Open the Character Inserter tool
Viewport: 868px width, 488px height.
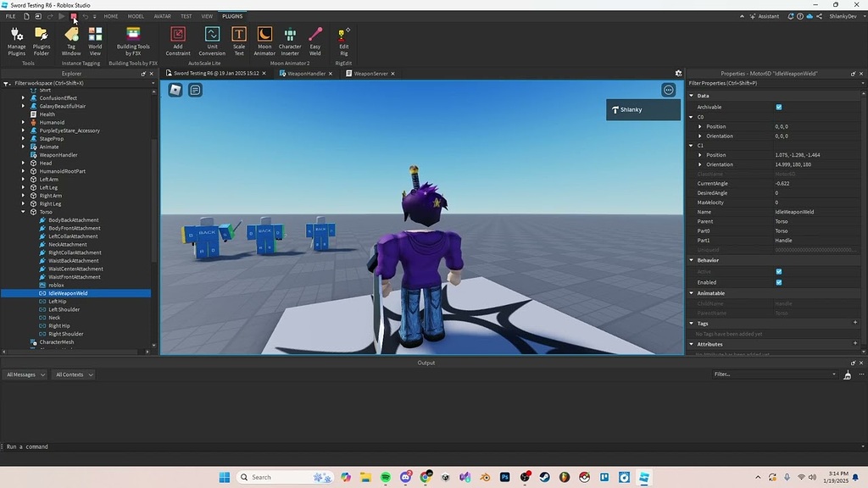click(290, 41)
